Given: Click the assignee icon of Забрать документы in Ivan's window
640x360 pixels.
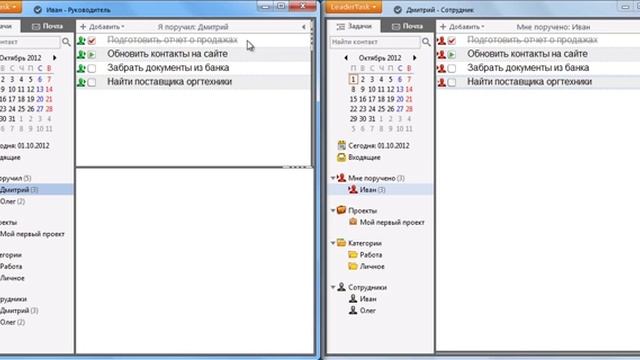Looking at the screenshot, I should [x=81, y=68].
